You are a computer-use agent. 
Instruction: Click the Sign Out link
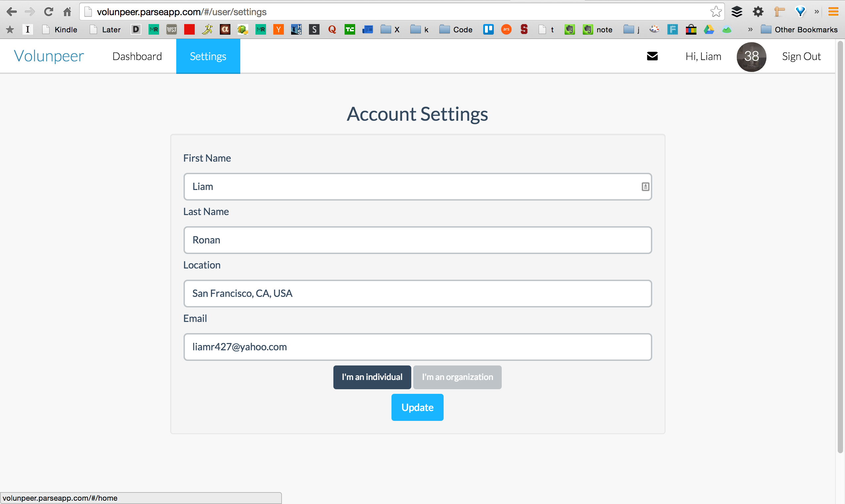(801, 56)
